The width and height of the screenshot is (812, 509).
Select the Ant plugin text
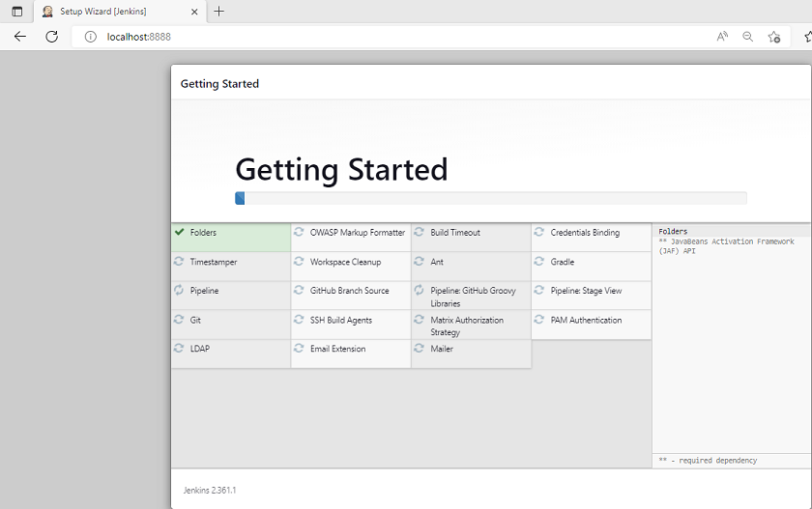tap(437, 262)
